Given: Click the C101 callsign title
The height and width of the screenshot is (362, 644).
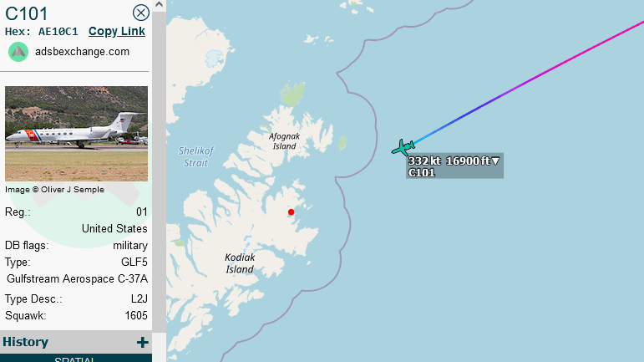Looking at the screenshot, I should (26, 13).
